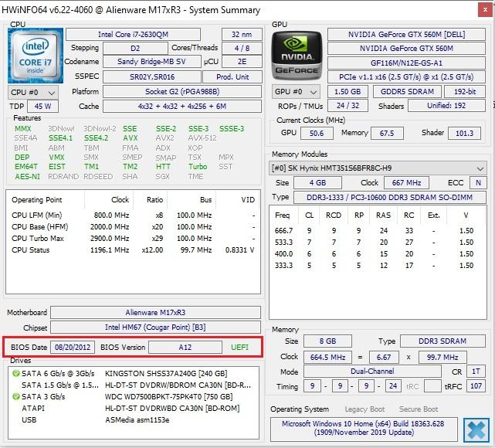The height and width of the screenshot is (448, 495).
Task: Click the memory timing row 333.3
Action: [378, 266]
